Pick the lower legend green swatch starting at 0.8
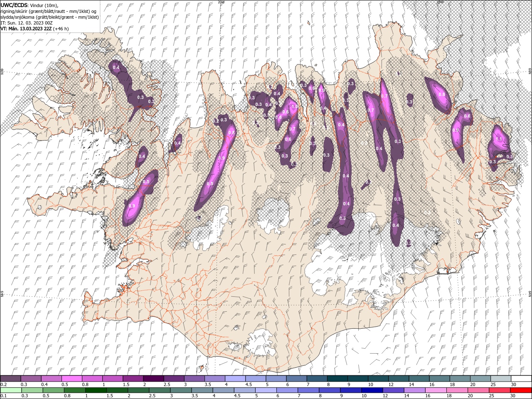 click(x=74, y=390)
